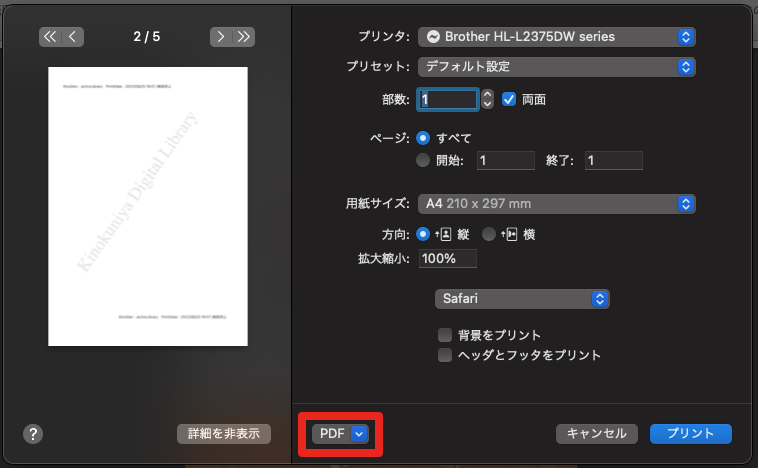The image size is (758, 468).
Task: Jump to last preview page
Action: pos(243,37)
